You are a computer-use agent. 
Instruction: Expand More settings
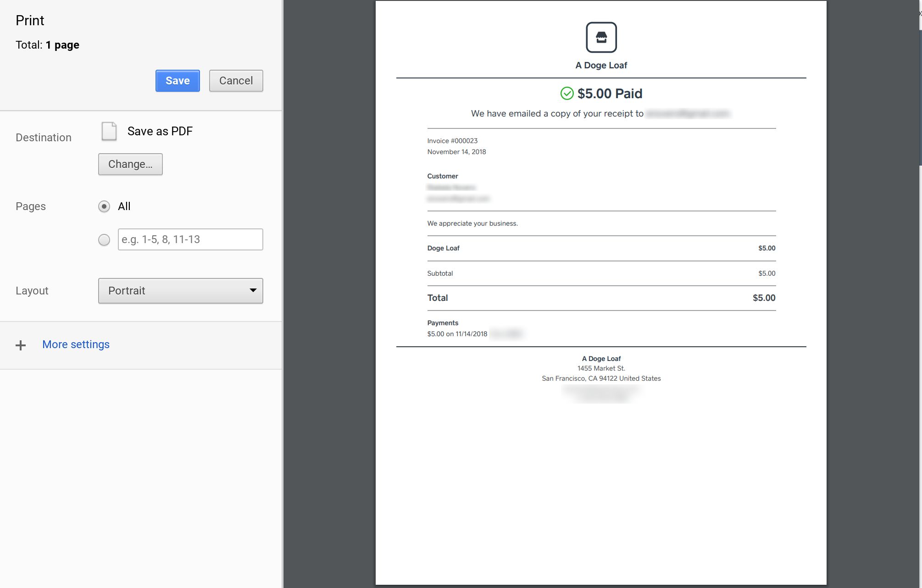pyautogui.click(x=76, y=344)
